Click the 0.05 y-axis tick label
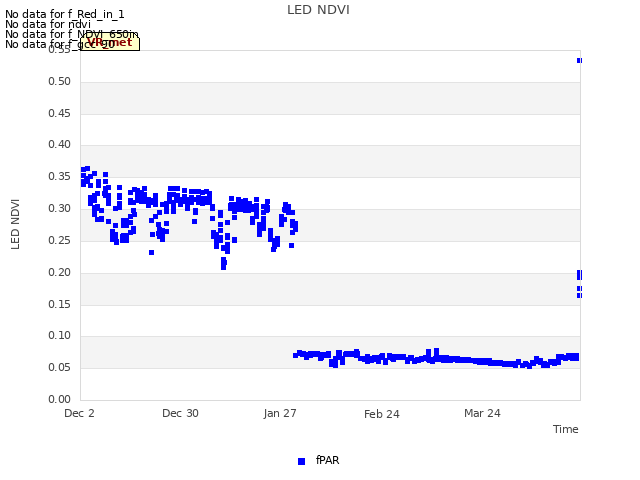This screenshot has width=640, height=480. [59, 367]
